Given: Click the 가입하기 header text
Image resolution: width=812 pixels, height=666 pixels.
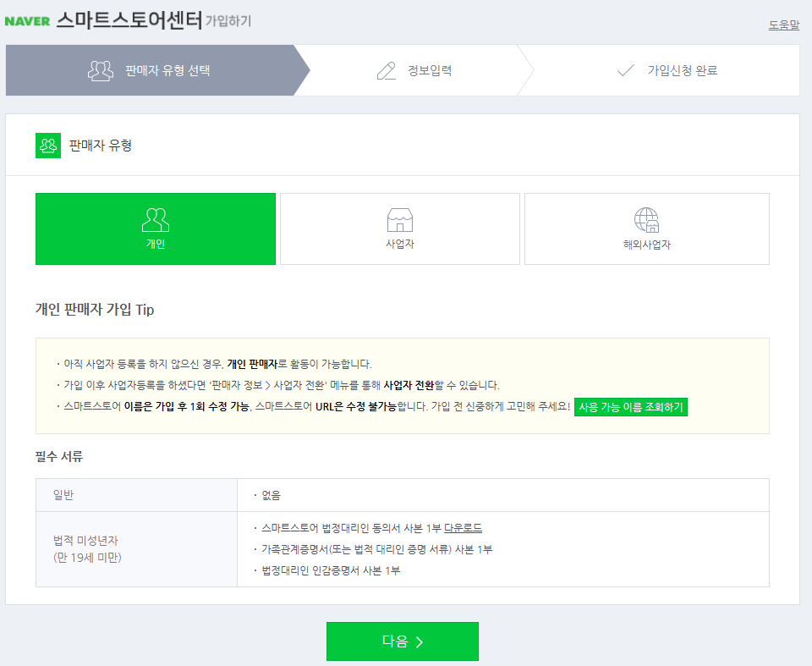Looking at the screenshot, I should tap(228, 21).
